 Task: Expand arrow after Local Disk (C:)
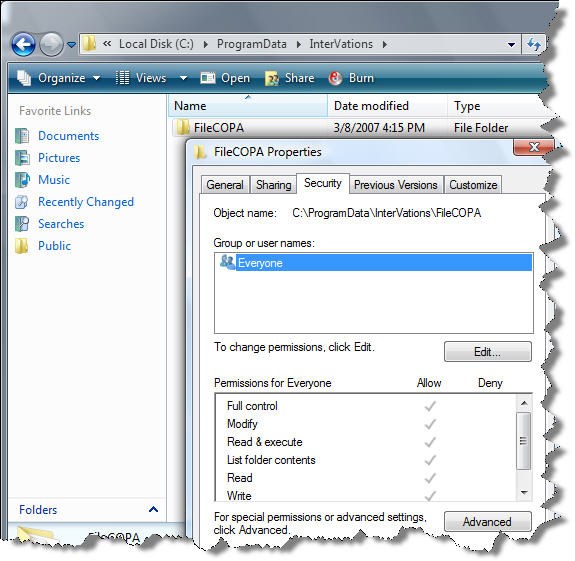206,44
